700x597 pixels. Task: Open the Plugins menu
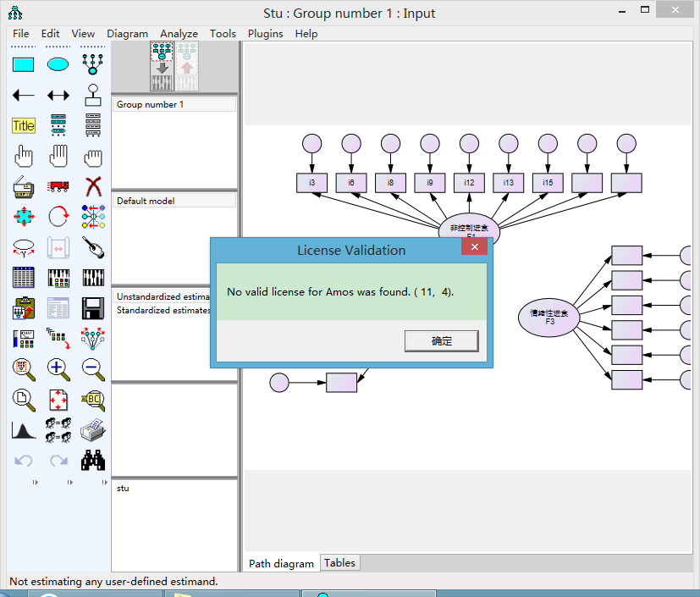click(265, 34)
